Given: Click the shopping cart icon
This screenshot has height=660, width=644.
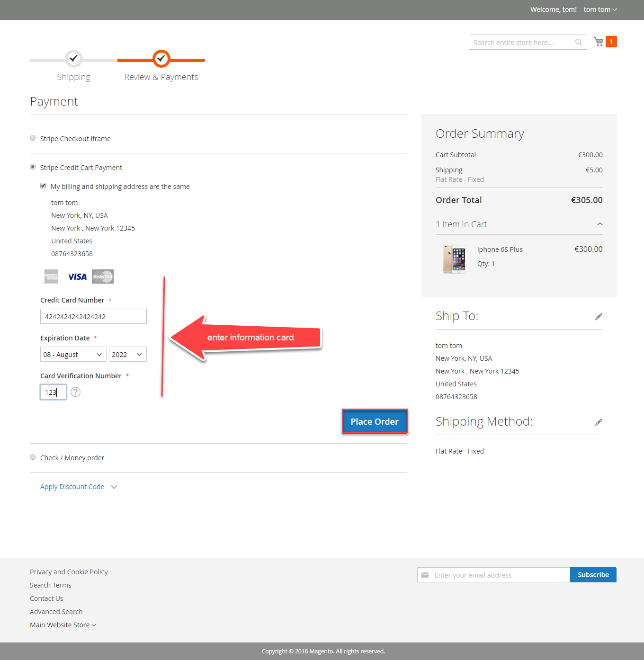Looking at the screenshot, I should tap(599, 42).
